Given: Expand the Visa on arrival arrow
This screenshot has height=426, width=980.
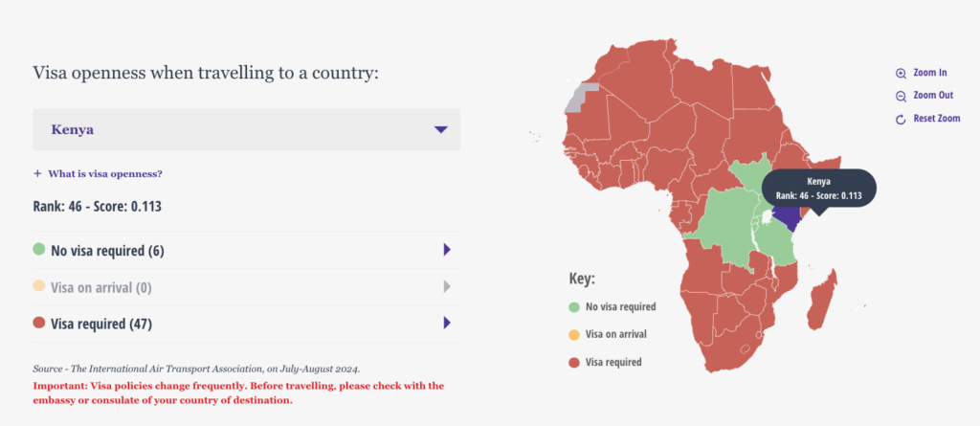Looking at the screenshot, I should (446, 286).
